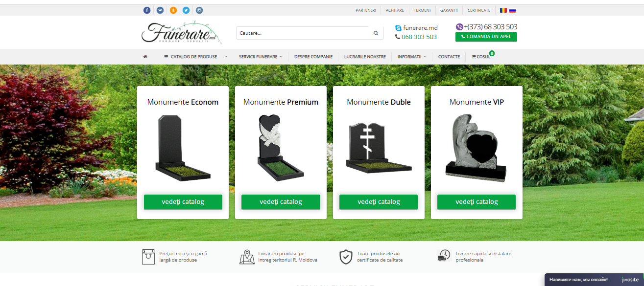This screenshot has height=286, width=644.
Task: Open the Twitter social icon
Action: [186, 10]
